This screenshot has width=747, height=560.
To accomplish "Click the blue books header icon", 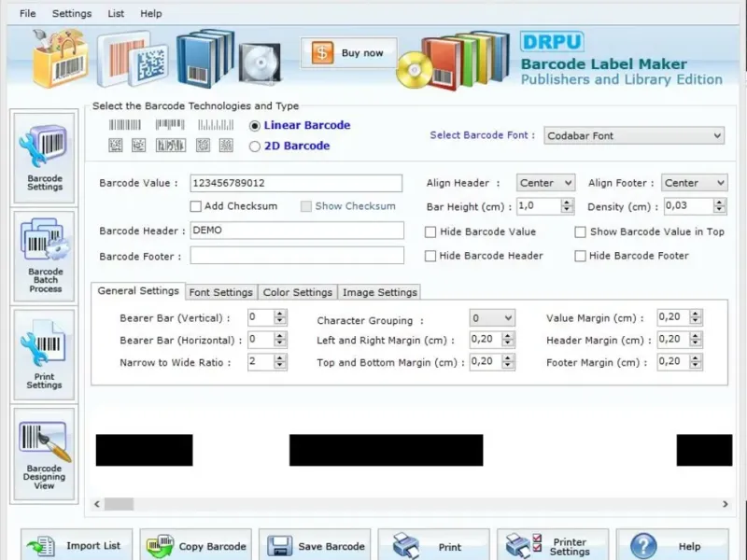I will [205, 58].
